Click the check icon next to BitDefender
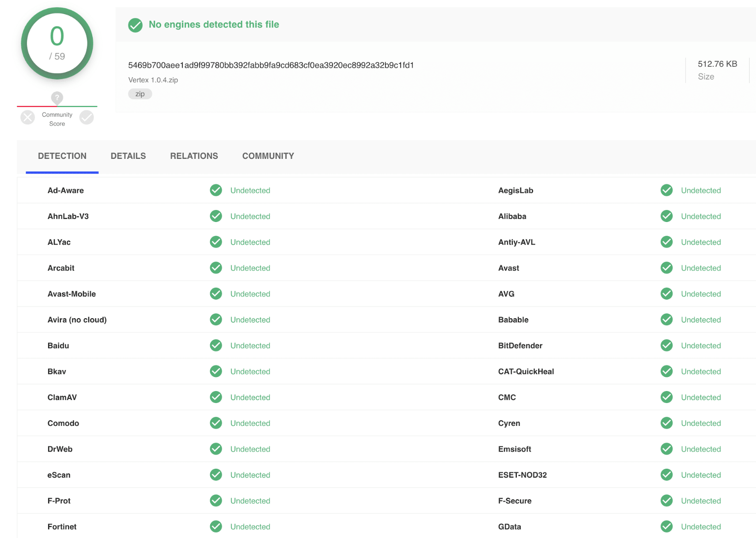 (x=666, y=346)
